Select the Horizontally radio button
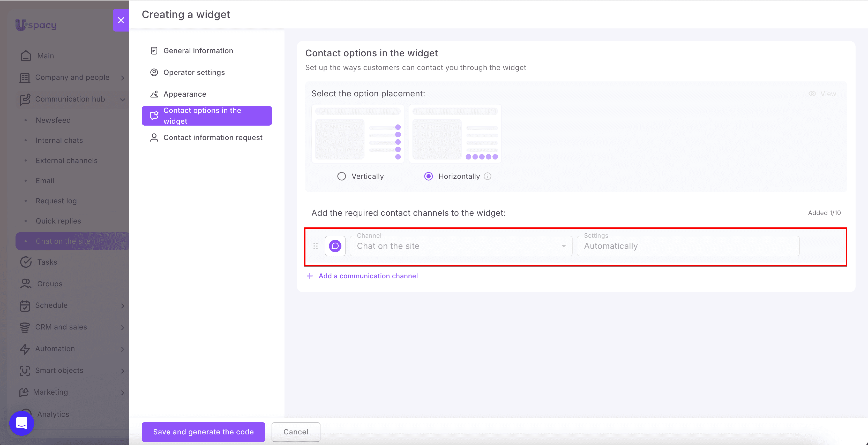 [428, 177]
